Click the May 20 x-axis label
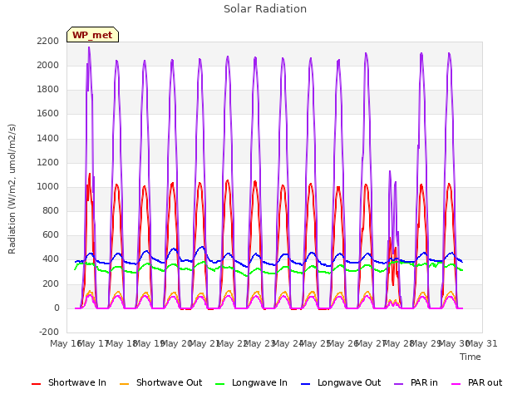Screen dimensions: 532x399 pos(176,343)
